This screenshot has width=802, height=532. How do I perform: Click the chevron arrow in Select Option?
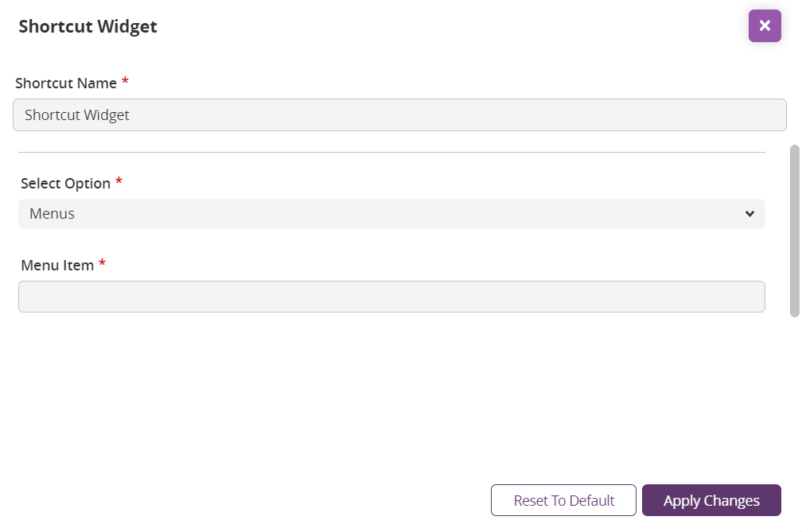[749, 214]
